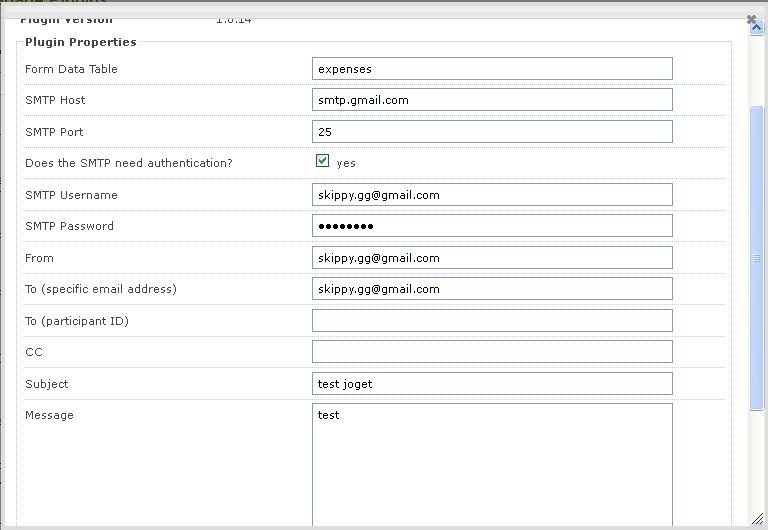Screen dimensions: 768x530
Task: Click the SMTP Password label
Action: coord(69,226)
